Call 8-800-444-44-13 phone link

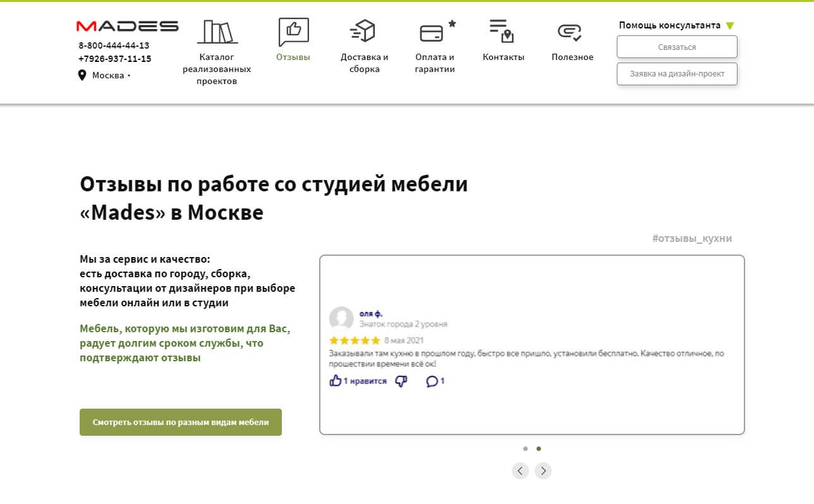click(x=114, y=45)
